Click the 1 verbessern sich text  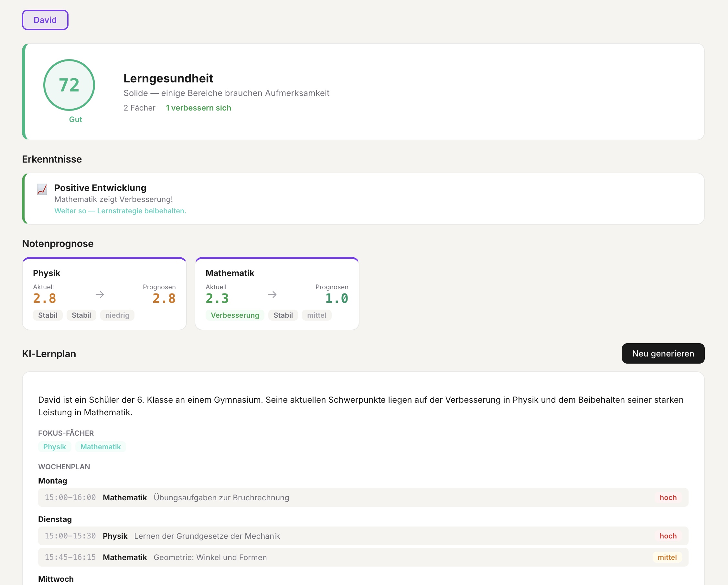(198, 108)
